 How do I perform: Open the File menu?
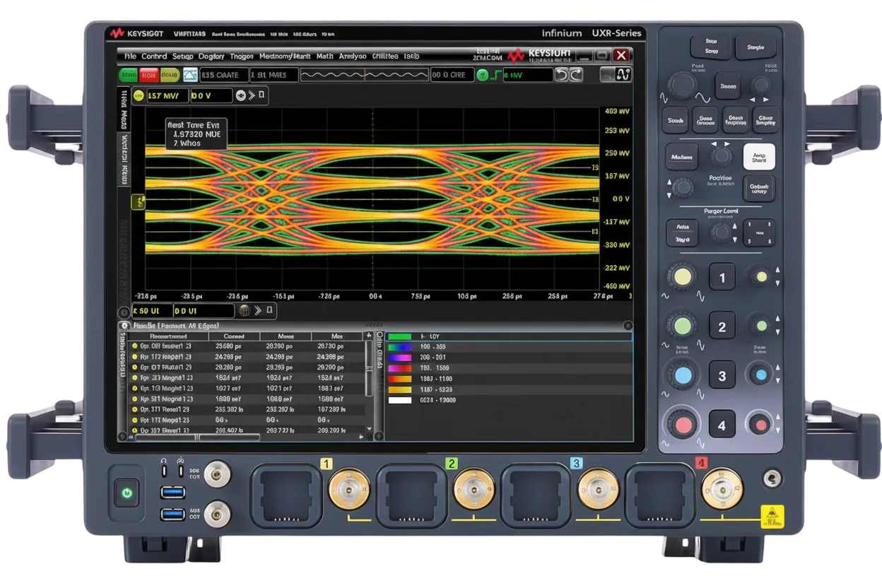click(x=130, y=56)
